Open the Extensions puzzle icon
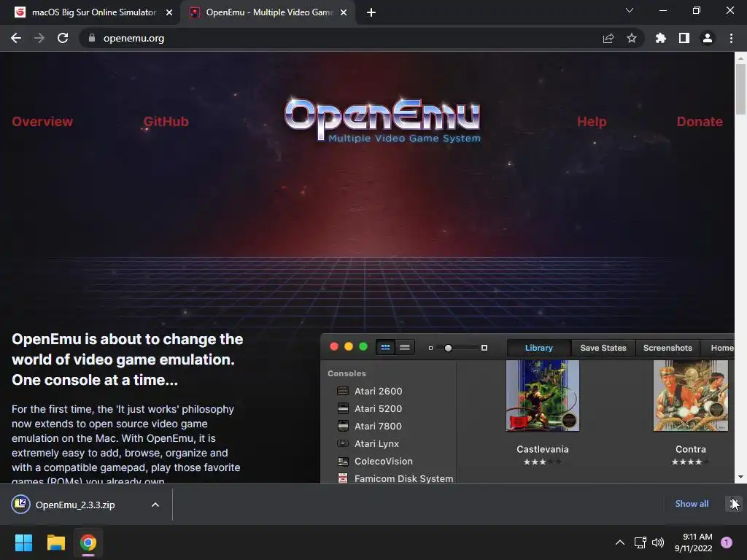 point(661,38)
